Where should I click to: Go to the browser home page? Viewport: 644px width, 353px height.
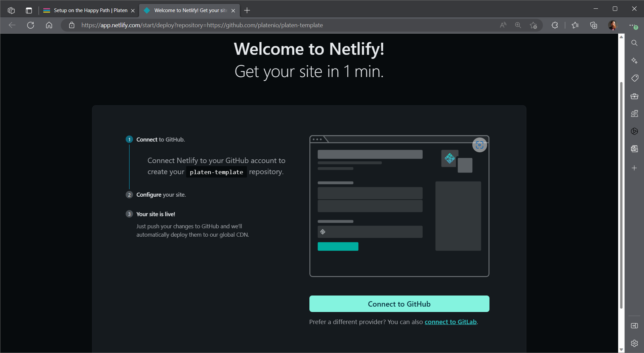point(49,25)
